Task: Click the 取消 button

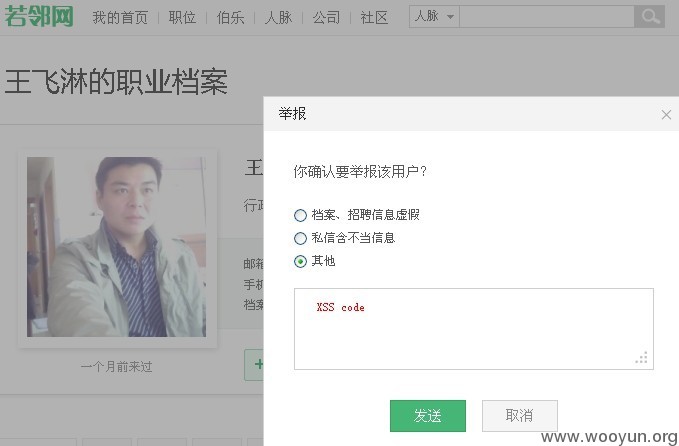Action: click(x=520, y=416)
